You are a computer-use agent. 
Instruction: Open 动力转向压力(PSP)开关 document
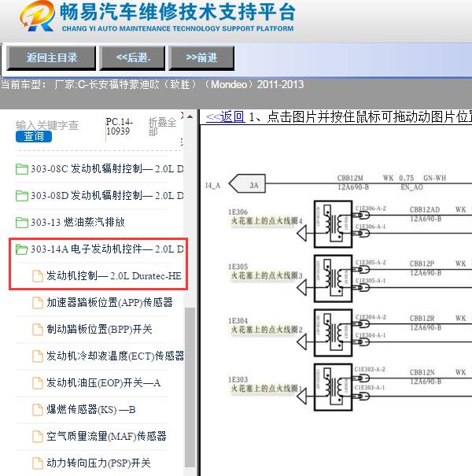pos(98,463)
